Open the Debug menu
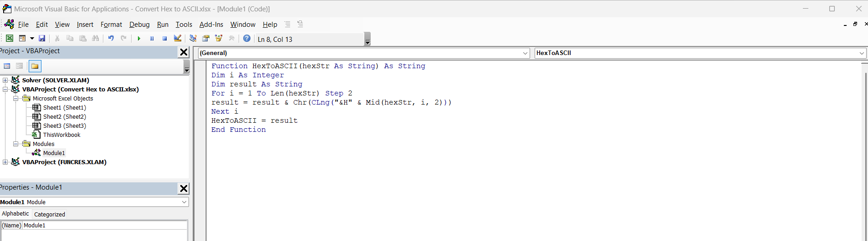 (139, 25)
